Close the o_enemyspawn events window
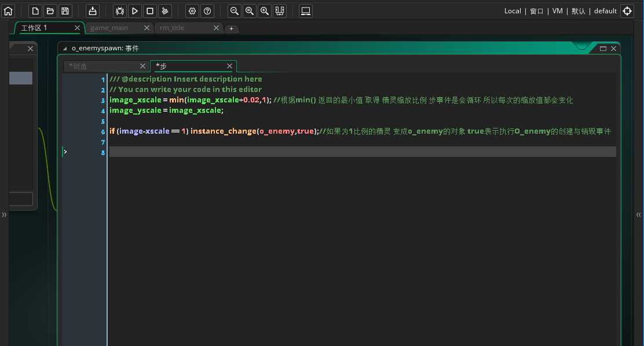Viewport: 644px width, 346px height. (x=614, y=49)
